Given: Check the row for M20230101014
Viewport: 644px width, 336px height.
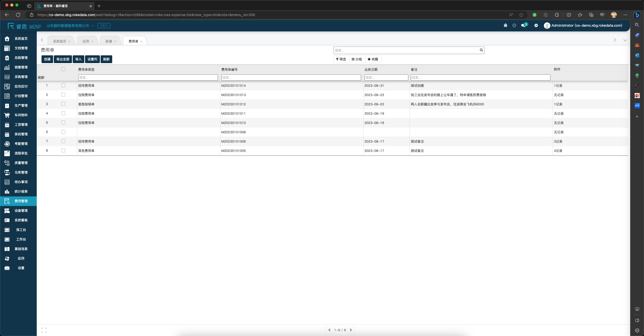Looking at the screenshot, I should (x=63, y=86).
